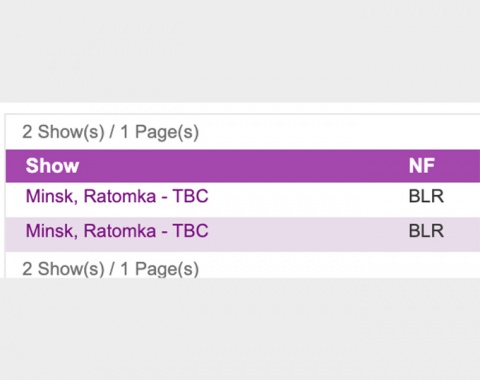Click empty space in the white first result row
The image size is (480, 380).
point(300,199)
